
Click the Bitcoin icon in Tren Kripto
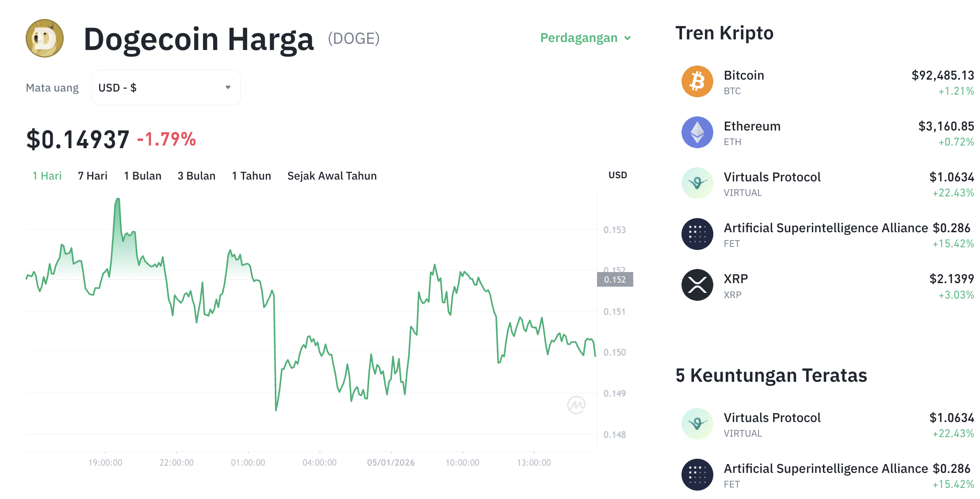697,82
